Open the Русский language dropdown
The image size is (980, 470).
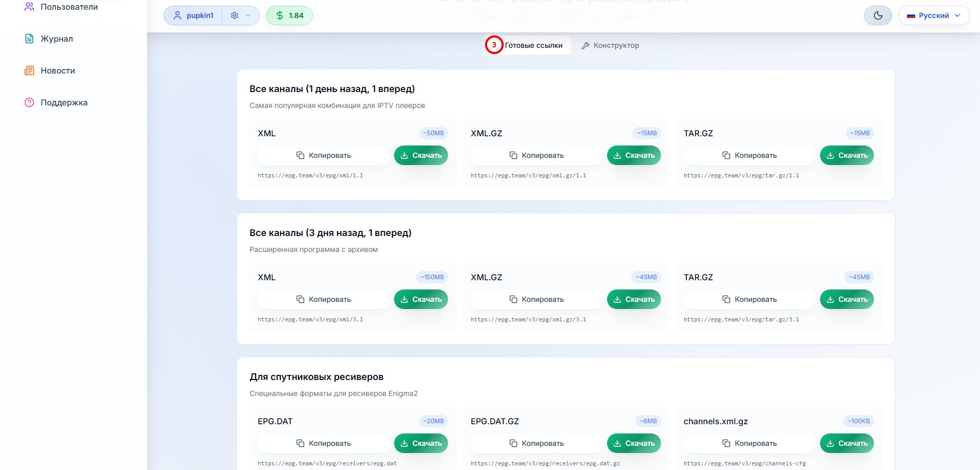pos(933,15)
